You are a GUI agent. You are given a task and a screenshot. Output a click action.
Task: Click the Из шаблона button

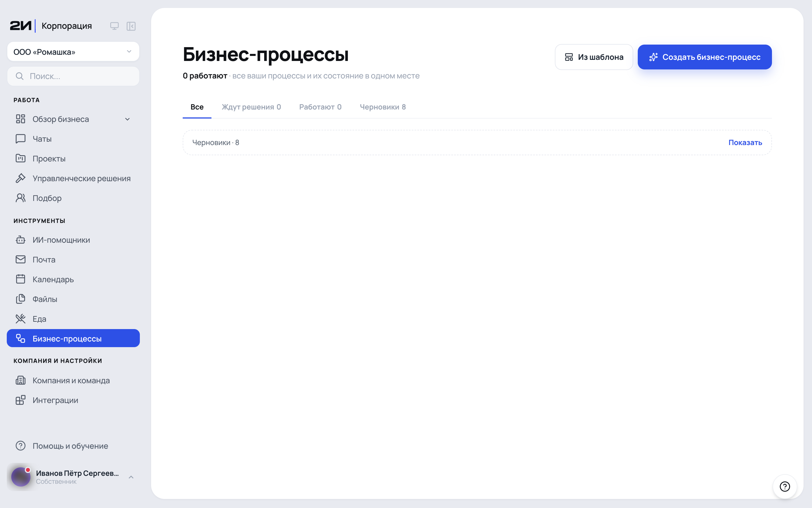point(594,57)
